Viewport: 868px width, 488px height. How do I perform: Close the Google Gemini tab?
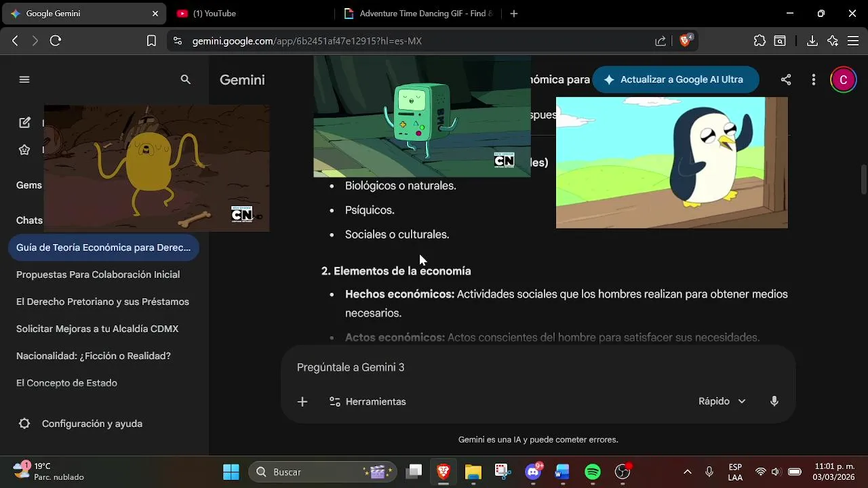pos(155,14)
